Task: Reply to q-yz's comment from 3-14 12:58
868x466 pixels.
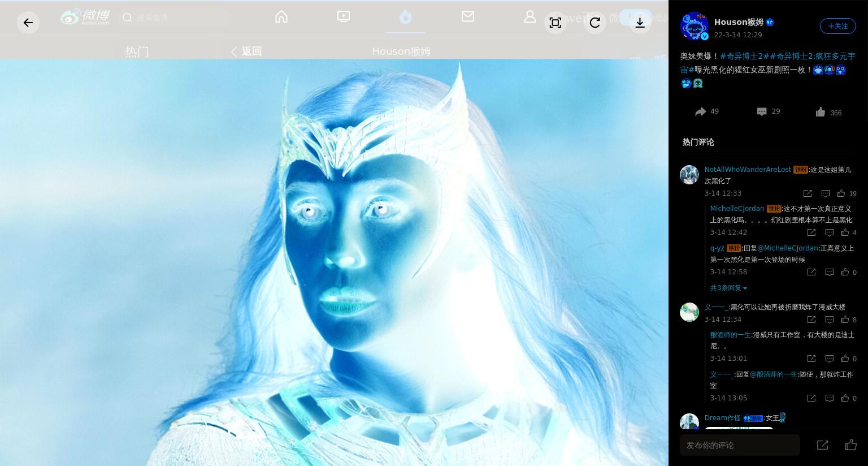Action: point(830,272)
